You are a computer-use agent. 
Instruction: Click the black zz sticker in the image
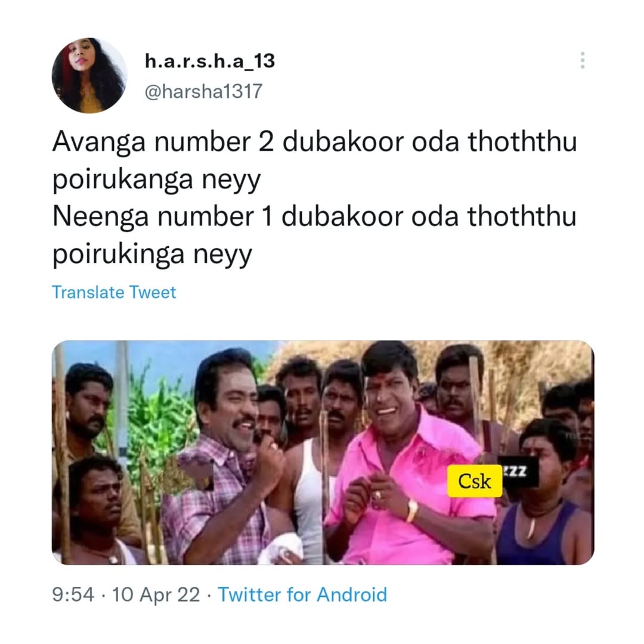(519, 472)
